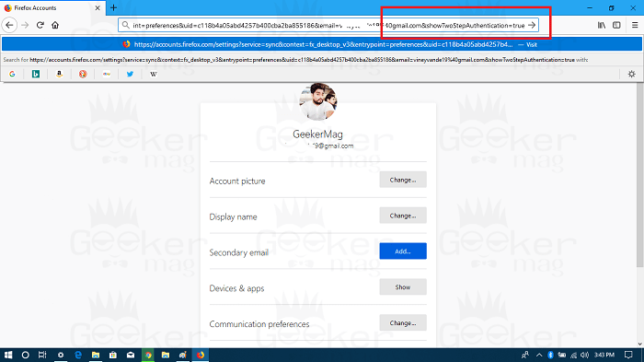The width and height of the screenshot is (644, 362).
Task: Search with the Bing one-click icon
Action: [36, 74]
